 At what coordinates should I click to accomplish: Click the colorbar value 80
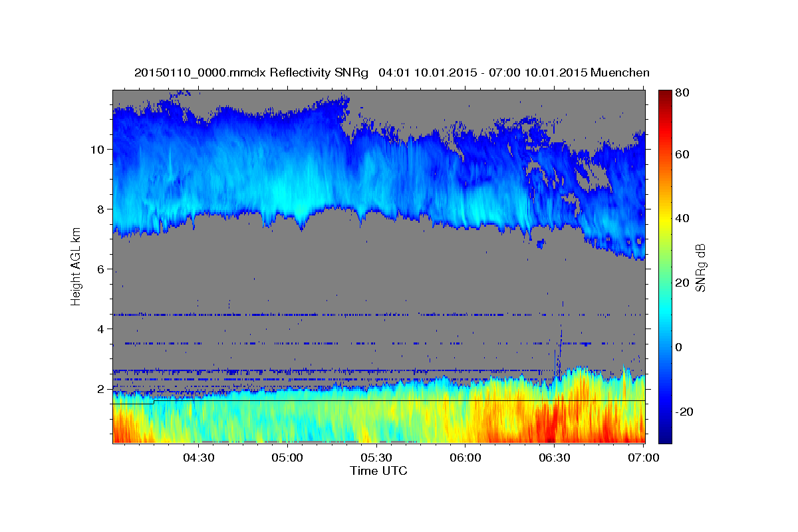click(x=682, y=92)
